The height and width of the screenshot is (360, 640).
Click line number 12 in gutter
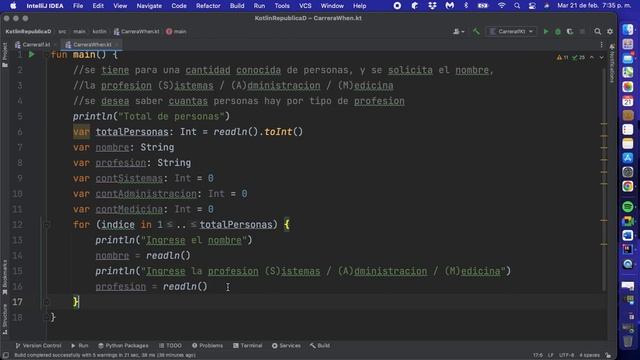[17, 224]
